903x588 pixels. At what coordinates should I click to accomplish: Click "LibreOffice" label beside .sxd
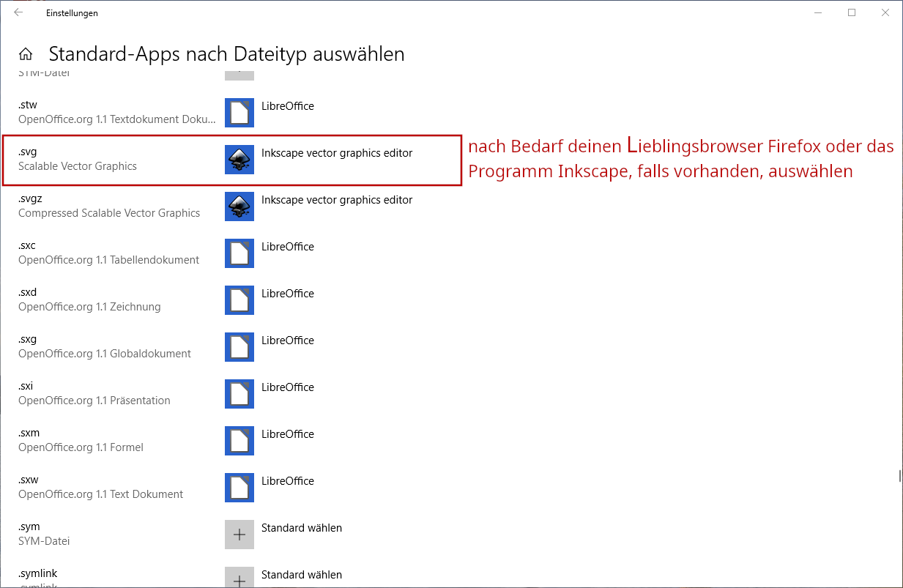[287, 294]
